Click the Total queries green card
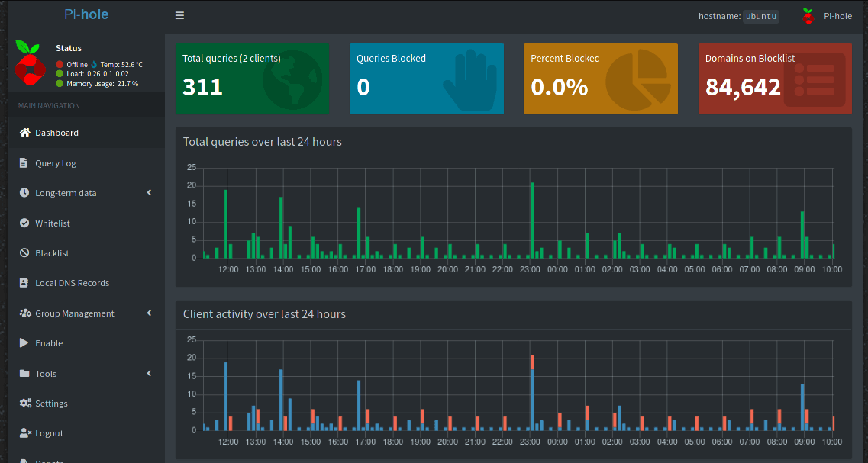This screenshot has height=463, width=868. point(252,79)
